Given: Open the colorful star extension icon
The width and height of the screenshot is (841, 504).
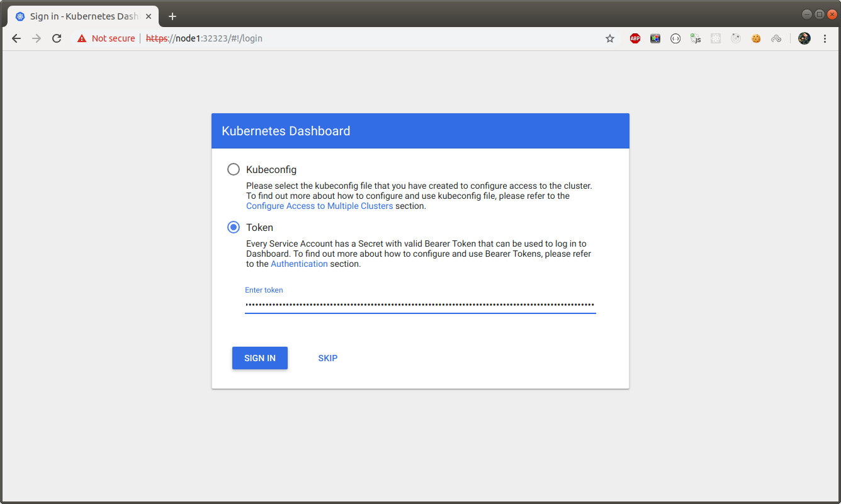Looking at the screenshot, I should click(655, 38).
